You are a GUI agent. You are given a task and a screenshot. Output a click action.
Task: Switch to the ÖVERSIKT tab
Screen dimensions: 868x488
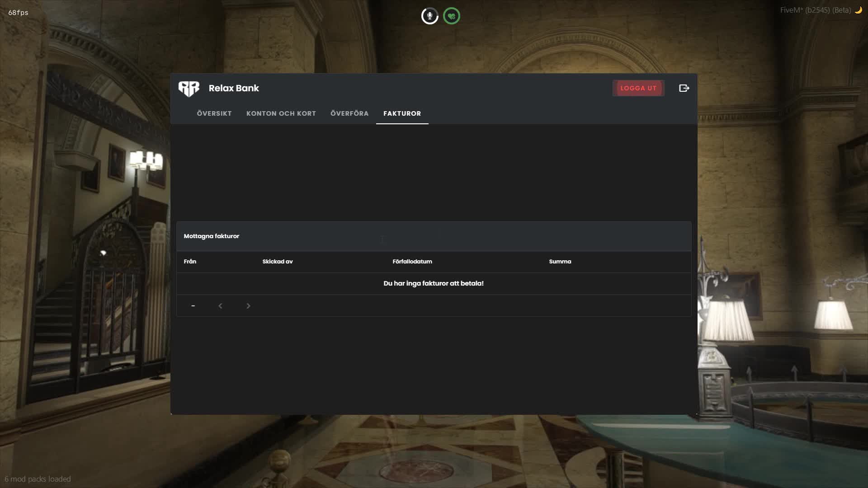click(x=214, y=113)
